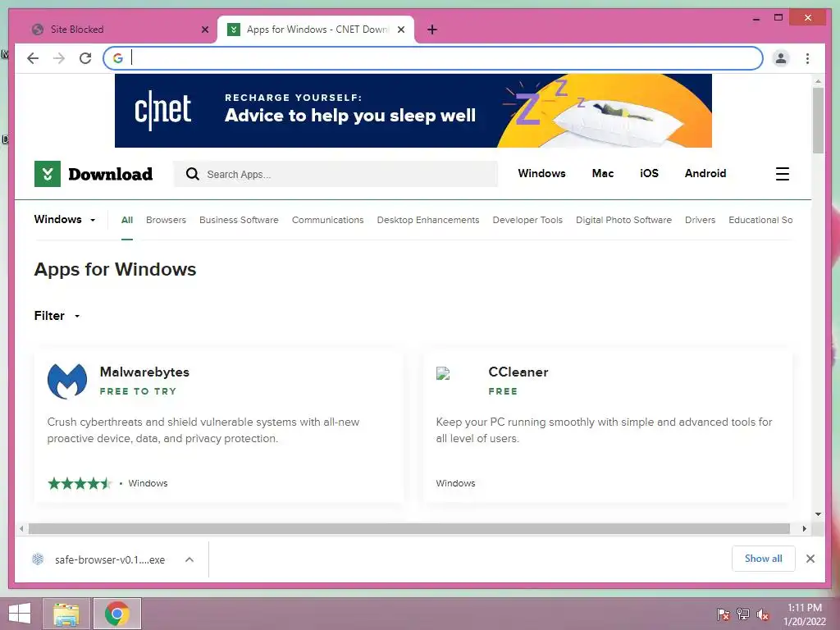Open the Chrome profile avatar icon
The height and width of the screenshot is (630, 840).
coord(781,58)
